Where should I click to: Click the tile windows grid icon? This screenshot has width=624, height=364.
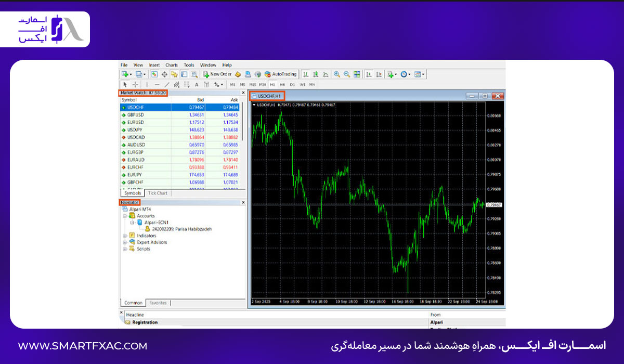[x=357, y=74]
